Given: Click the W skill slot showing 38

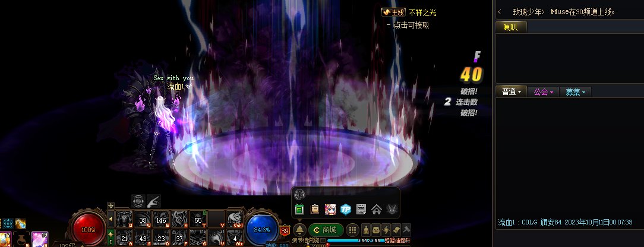Looking at the screenshot, I should [143, 219].
